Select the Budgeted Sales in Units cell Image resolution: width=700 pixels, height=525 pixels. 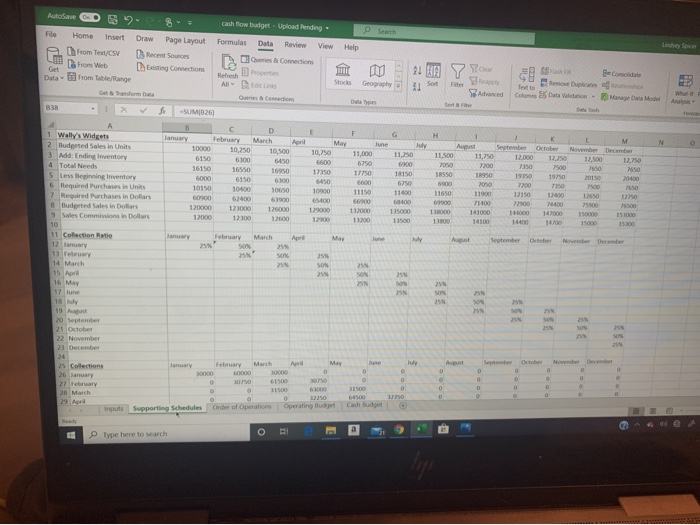(109, 146)
